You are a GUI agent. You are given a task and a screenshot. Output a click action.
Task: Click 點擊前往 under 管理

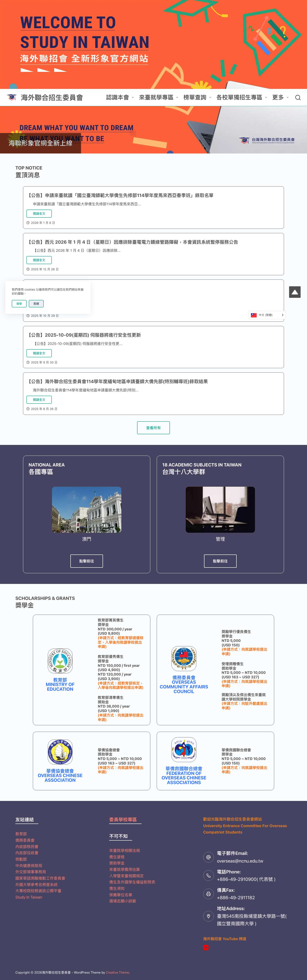pyautogui.click(x=220, y=561)
